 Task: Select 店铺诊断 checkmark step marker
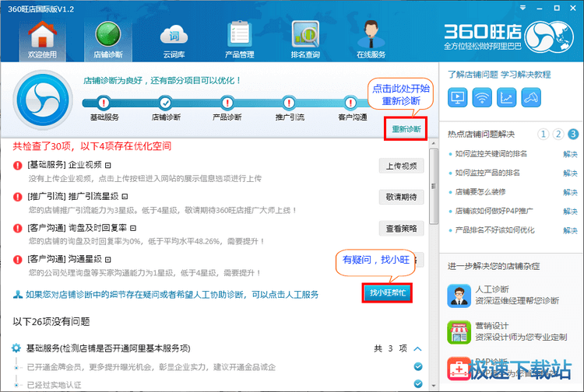165,102
